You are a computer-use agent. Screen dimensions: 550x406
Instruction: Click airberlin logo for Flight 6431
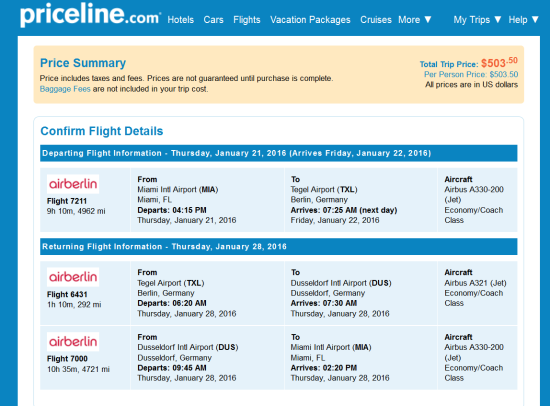click(x=73, y=277)
